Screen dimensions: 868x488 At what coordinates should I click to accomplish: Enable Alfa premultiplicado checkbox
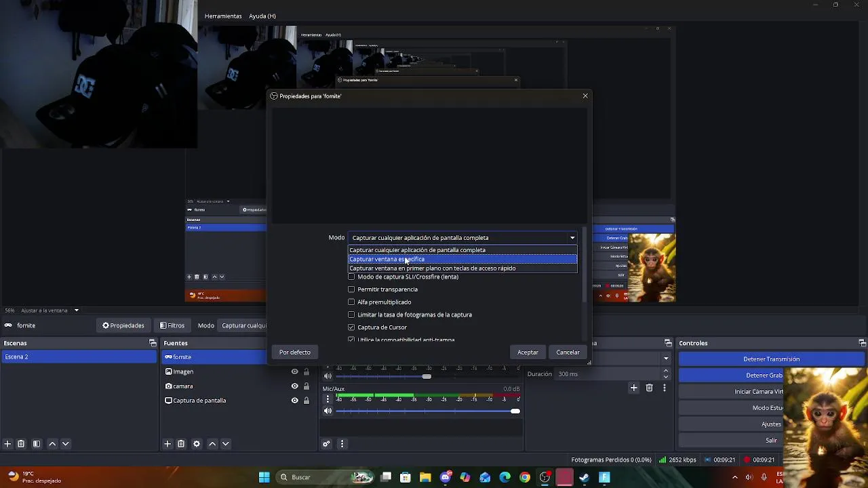[351, 302]
